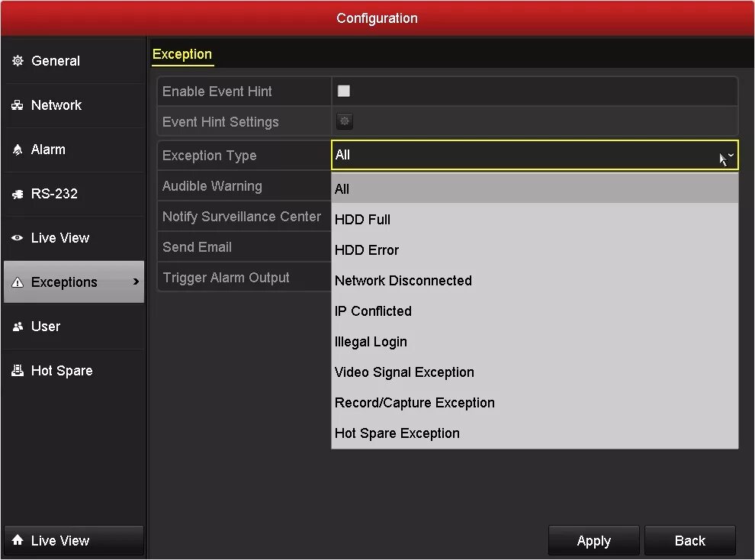Select IP Conflicted option
Image resolution: width=755 pixels, height=560 pixels.
click(x=535, y=311)
